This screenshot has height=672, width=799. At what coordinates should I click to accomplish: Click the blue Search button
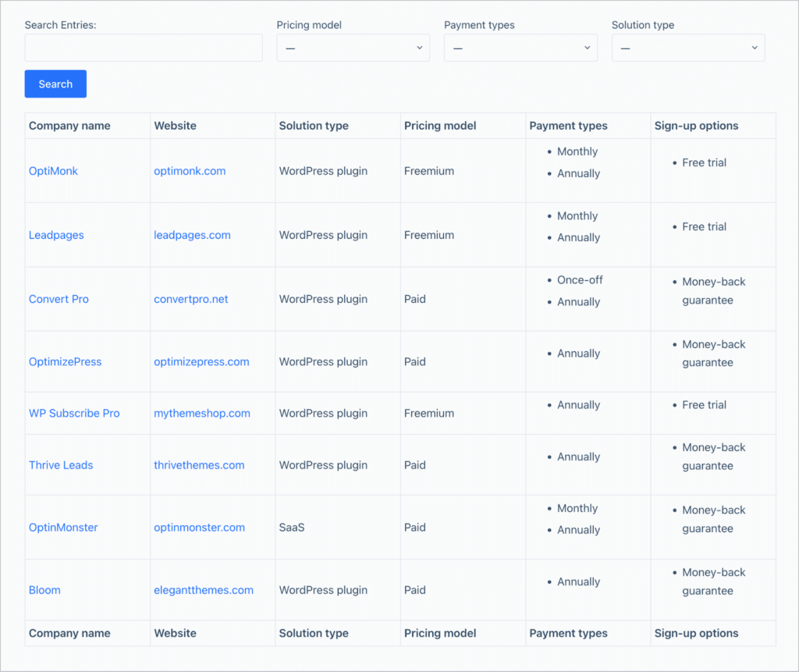(x=55, y=84)
